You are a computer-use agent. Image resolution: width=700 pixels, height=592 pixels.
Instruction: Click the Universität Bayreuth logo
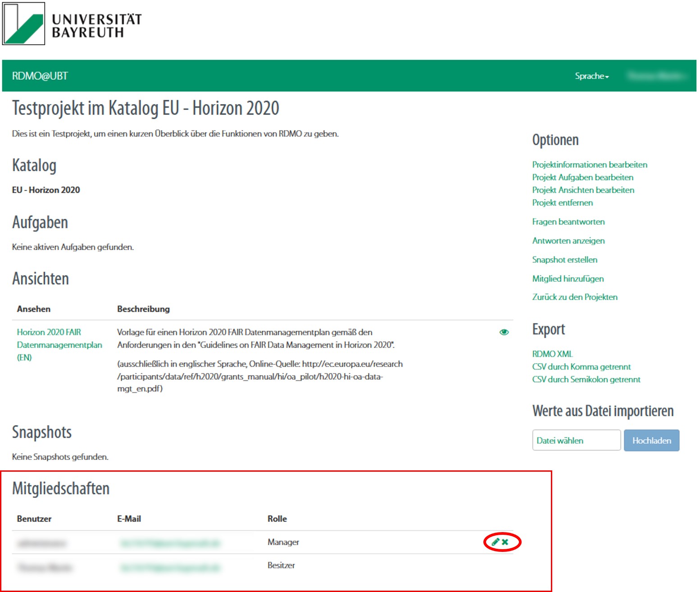[72, 23]
